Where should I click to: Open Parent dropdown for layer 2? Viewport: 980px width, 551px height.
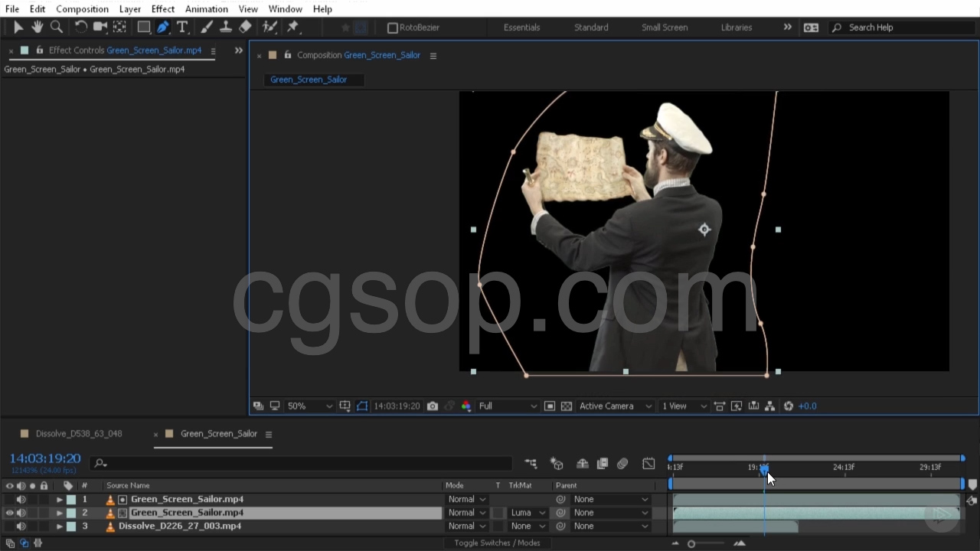610,513
